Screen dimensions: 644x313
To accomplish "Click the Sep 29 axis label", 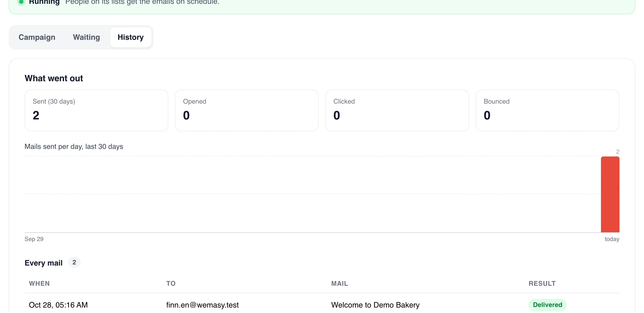I will [34, 239].
